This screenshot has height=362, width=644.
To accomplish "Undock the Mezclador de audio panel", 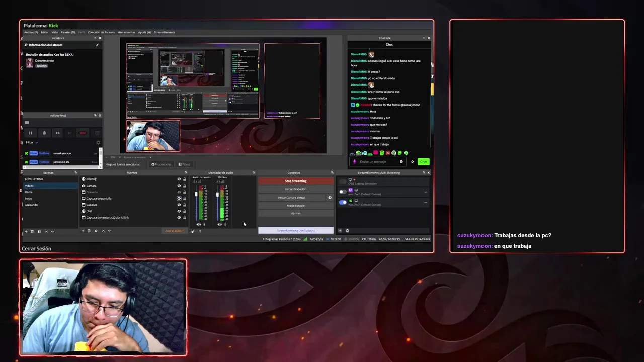I will (254, 173).
